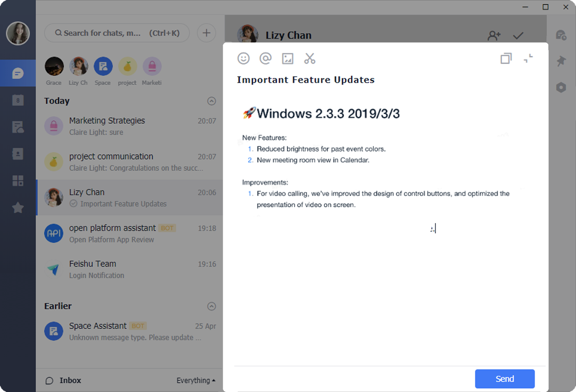
Task: Click the 'Improvements:' text in editor
Action: pyautogui.click(x=265, y=182)
